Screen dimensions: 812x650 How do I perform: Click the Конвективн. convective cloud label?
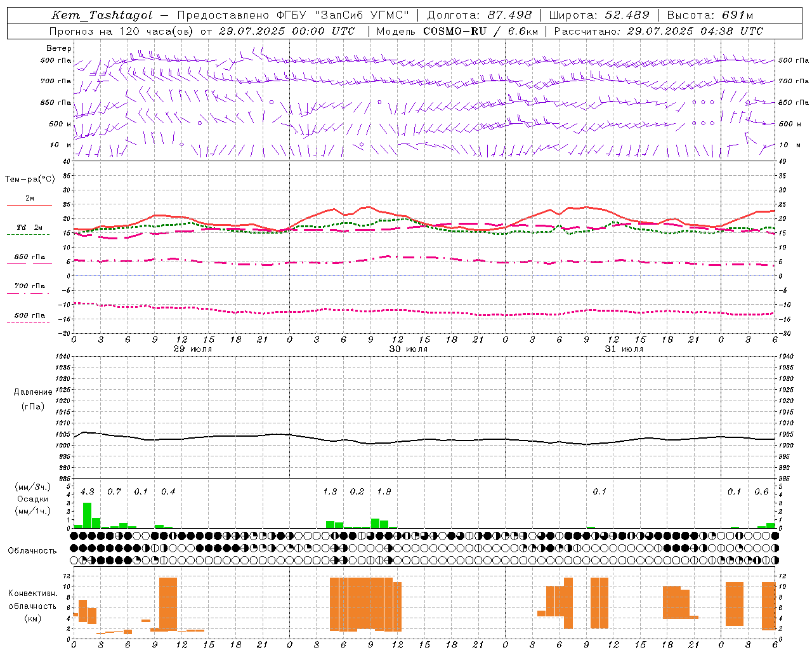(32, 594)
